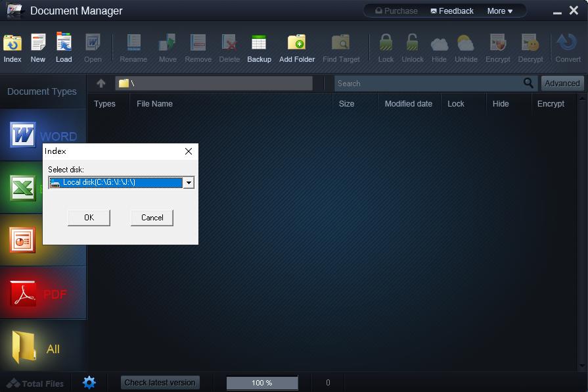Click the Convert toolbar icon
The width and height of the screenshot is (588, 392).
pyautogui.click(x=568, y=48)
